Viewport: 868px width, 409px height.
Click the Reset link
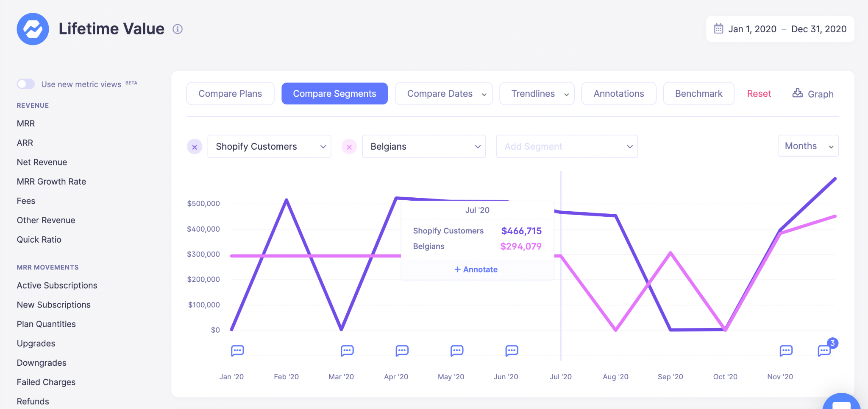759,94
